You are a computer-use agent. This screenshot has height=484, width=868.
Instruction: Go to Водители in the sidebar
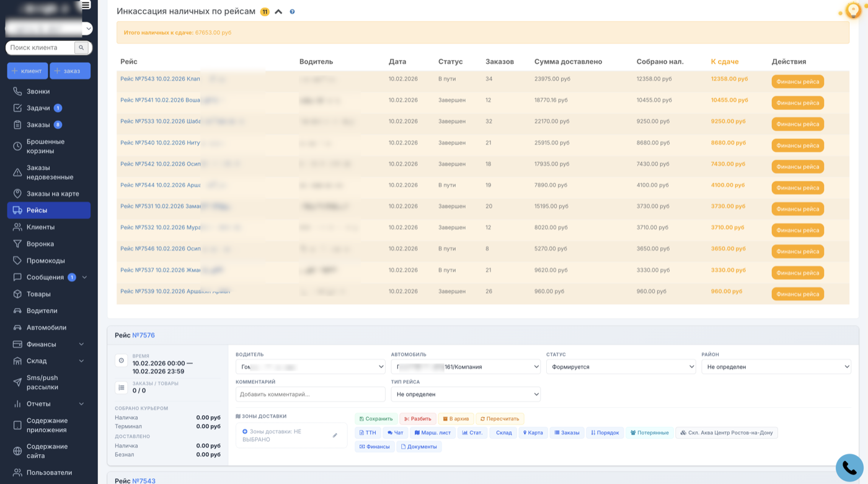(42, 311)
